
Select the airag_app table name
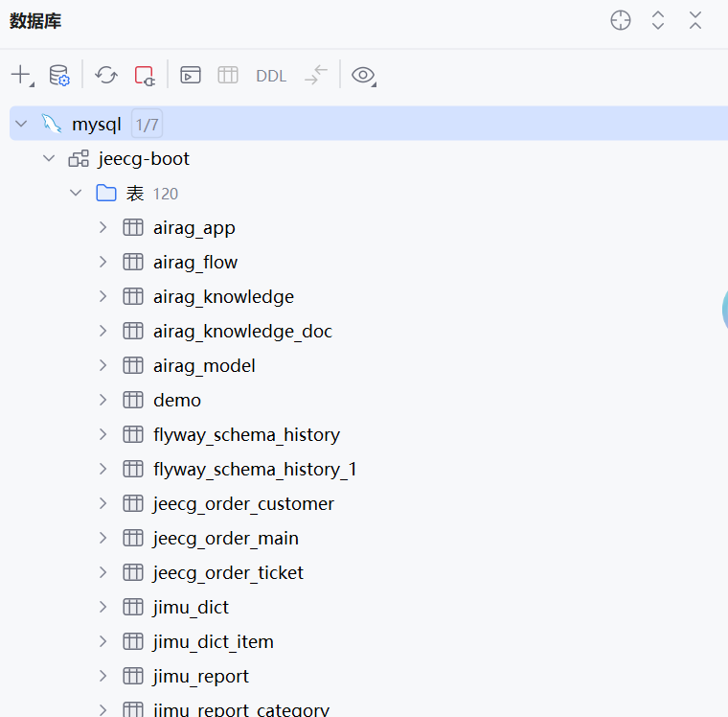194,228
